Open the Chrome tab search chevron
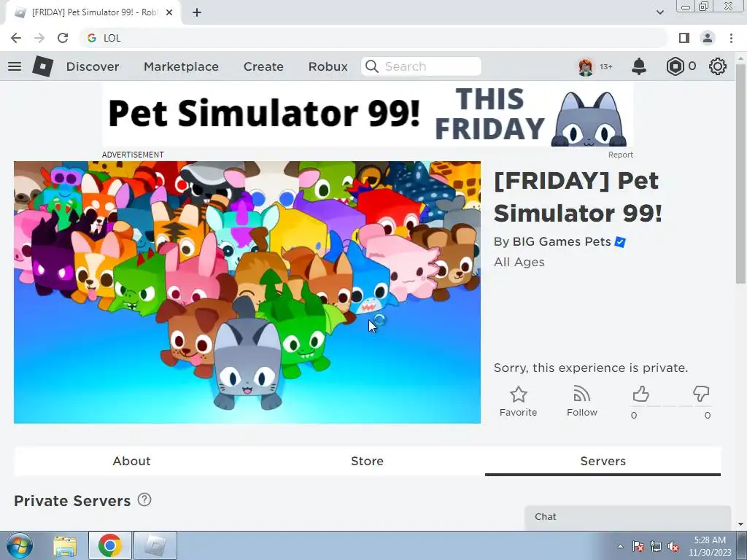The image size is (747, 560). (659, 12)
